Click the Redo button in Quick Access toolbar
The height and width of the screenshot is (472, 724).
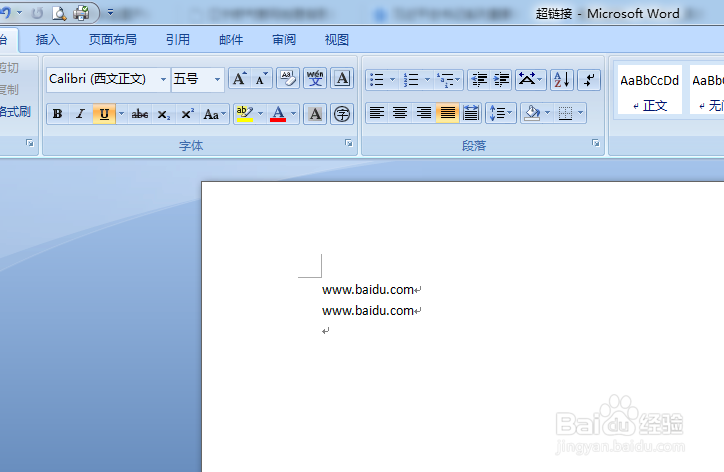(x=37, y=13)
